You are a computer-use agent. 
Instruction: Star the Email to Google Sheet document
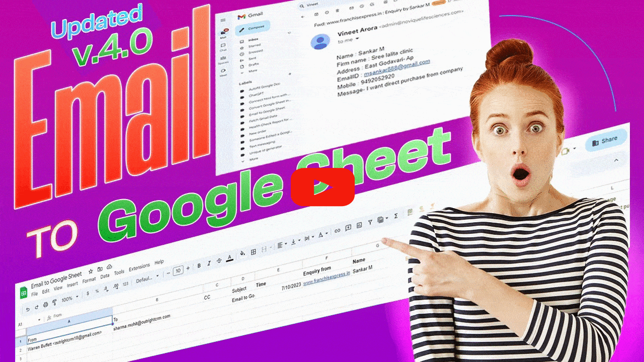tap(91, 271)
